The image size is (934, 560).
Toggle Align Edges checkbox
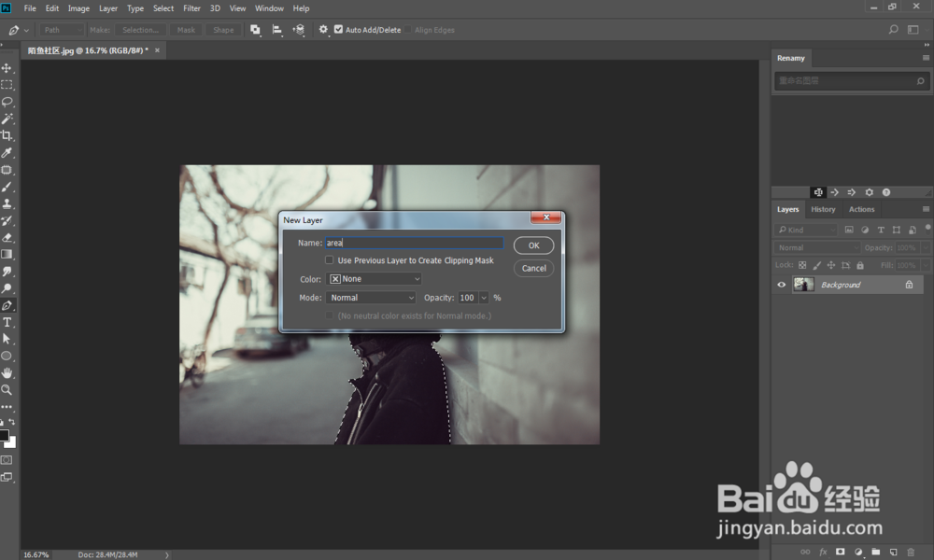[408, 29]
